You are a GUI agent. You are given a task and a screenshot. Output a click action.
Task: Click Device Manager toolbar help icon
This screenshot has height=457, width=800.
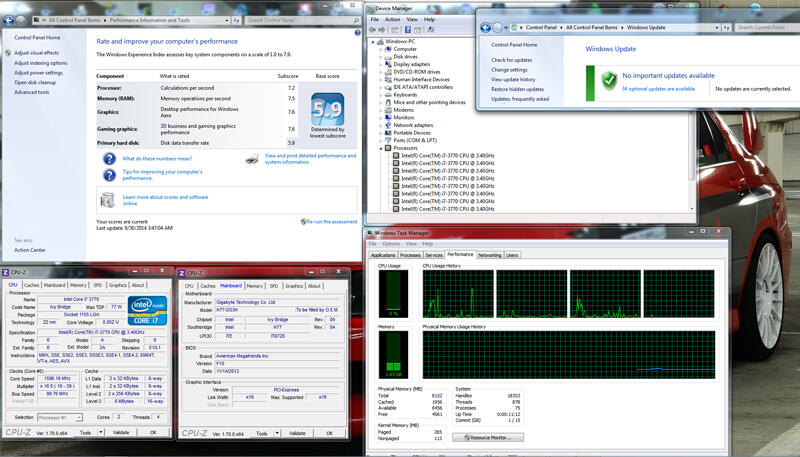point(408,30)
